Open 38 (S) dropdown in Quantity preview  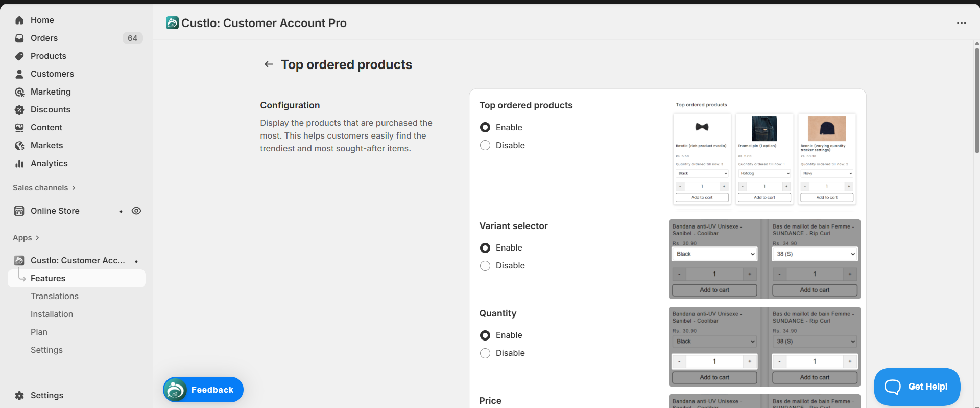pos(815,342)
